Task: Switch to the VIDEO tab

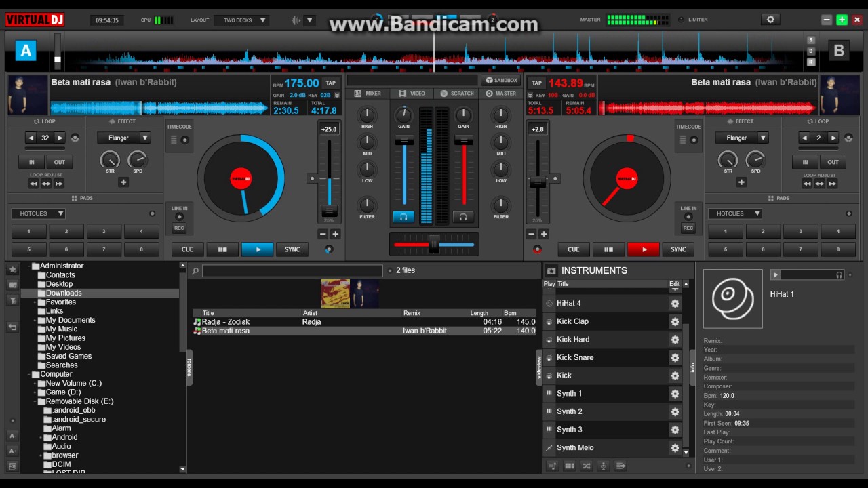Action: pos(412,94)
